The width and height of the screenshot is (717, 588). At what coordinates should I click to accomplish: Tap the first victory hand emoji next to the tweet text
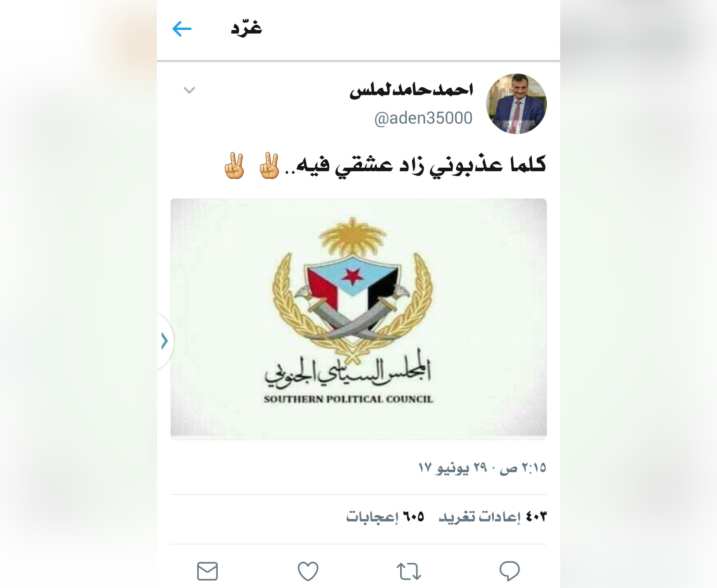(x=269, y=166)
